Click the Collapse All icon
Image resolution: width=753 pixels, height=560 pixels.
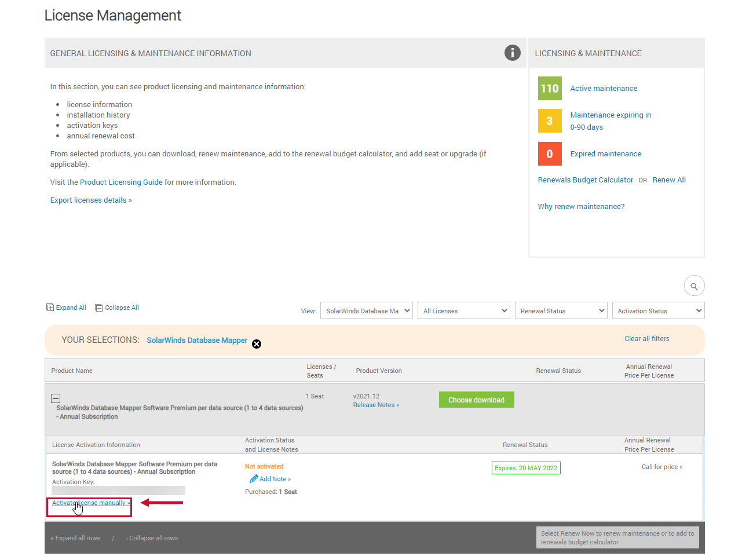coord(98,308)
